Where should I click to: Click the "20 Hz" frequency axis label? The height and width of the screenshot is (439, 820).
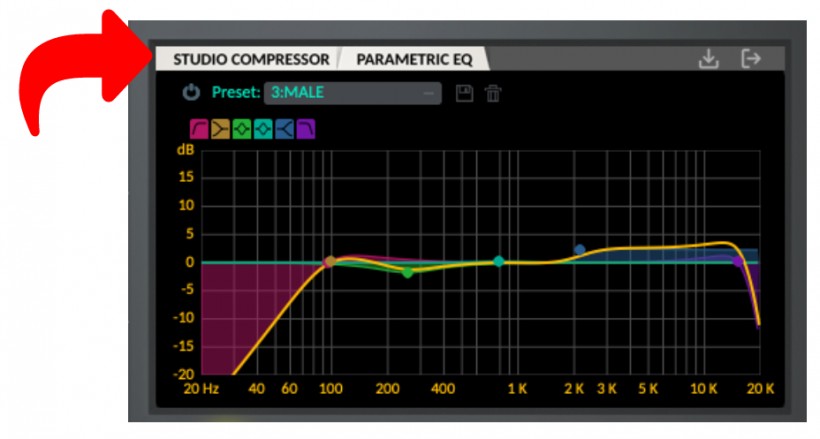pos(201,388)
